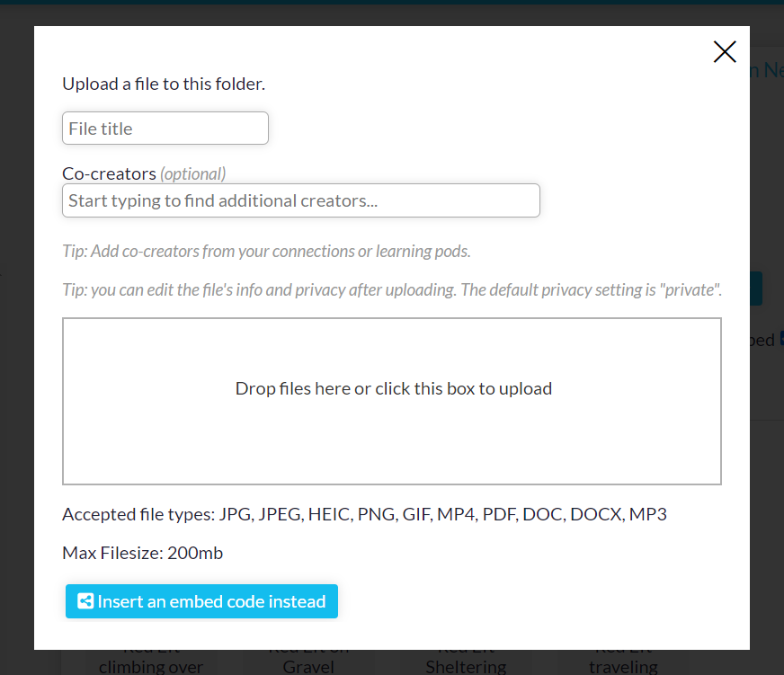Click the cut-off blue link at top right

[x=767, y=70]
